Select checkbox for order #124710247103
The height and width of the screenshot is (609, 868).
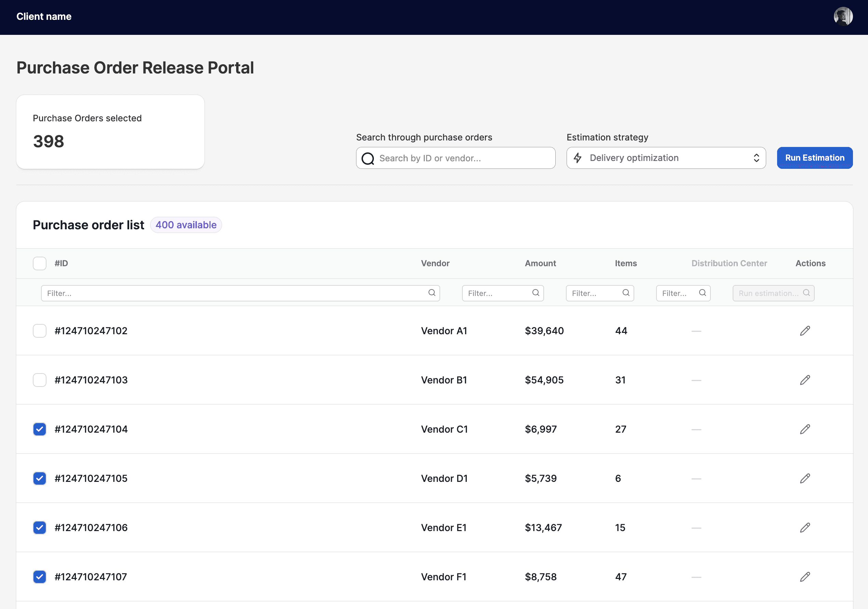point(40,380)
